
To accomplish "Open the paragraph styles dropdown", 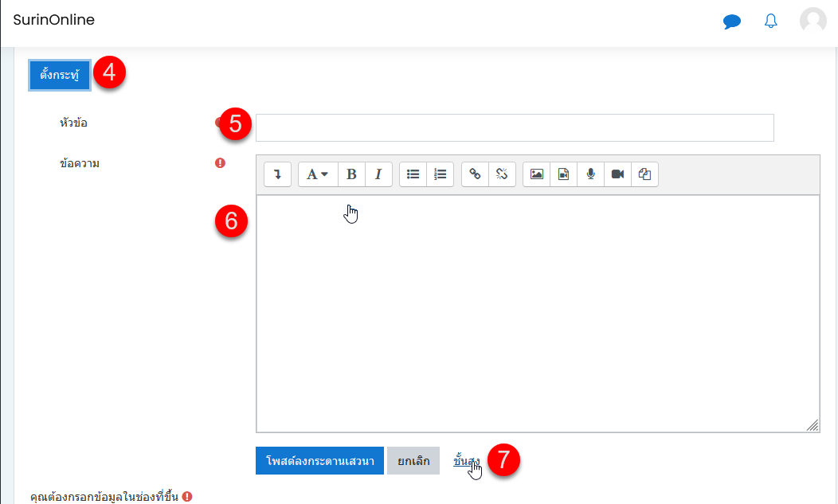I will tap(318, 174).
